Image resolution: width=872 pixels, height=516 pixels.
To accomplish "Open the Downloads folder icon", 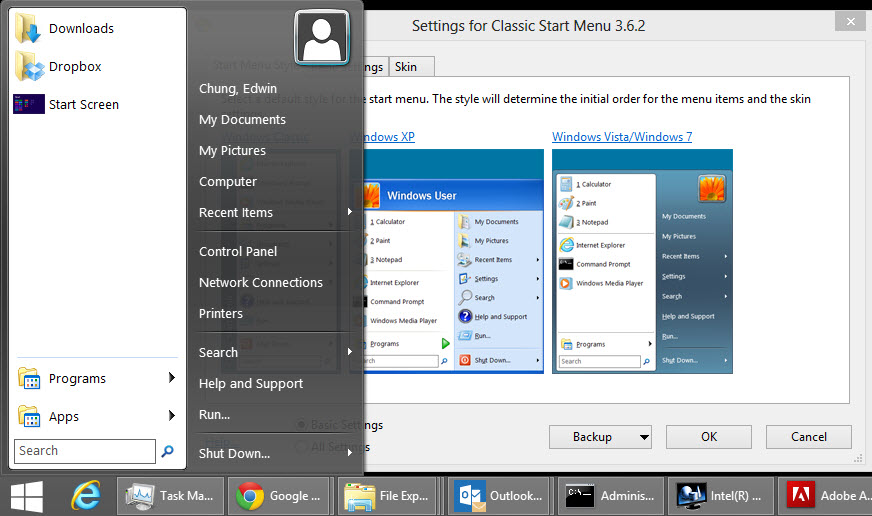I will click(28, 28).
